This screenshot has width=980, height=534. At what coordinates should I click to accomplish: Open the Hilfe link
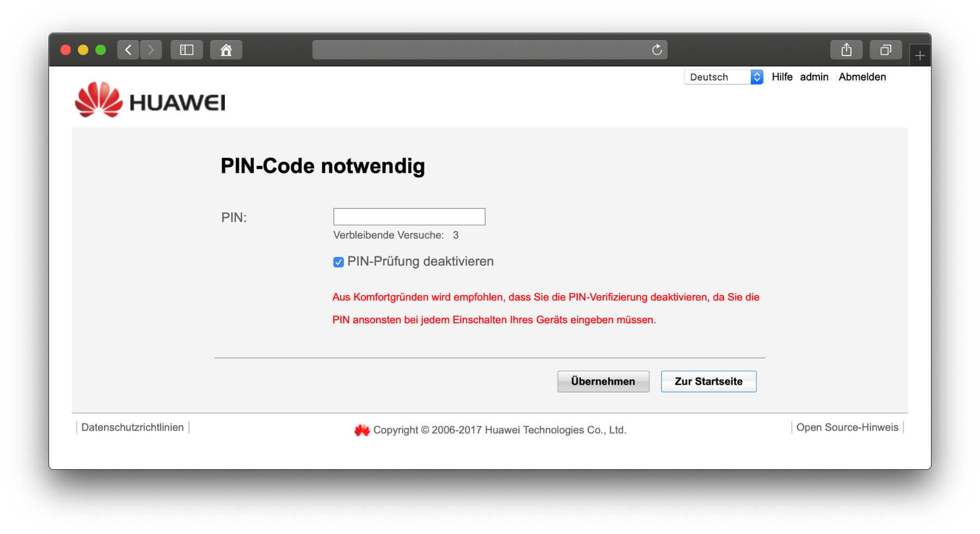(x=782, y=77)
